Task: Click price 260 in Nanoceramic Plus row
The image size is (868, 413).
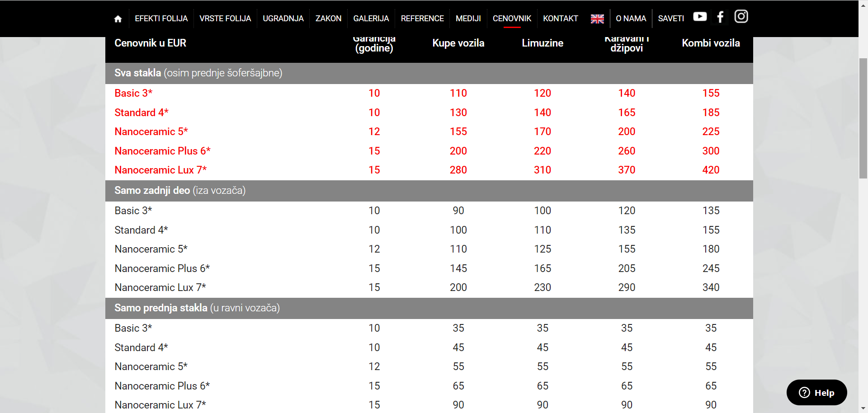Action: coord(627,151)
